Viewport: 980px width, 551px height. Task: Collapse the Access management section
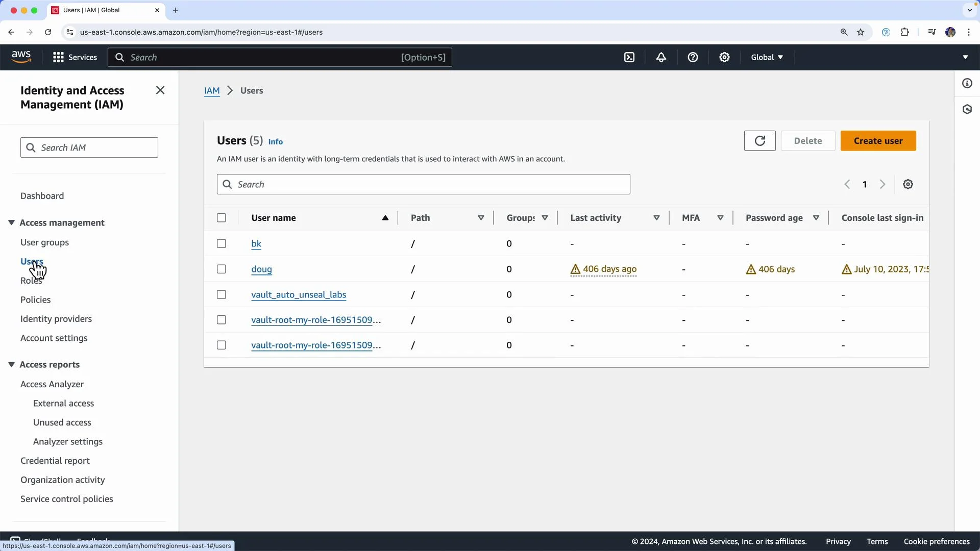point(11,222)
